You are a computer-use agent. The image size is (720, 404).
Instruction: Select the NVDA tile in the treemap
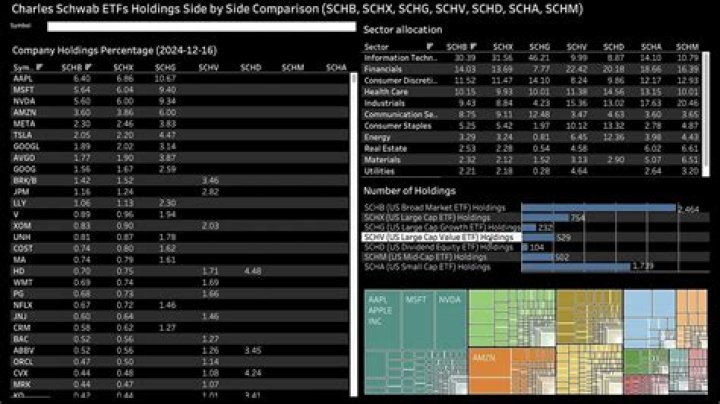450,320
